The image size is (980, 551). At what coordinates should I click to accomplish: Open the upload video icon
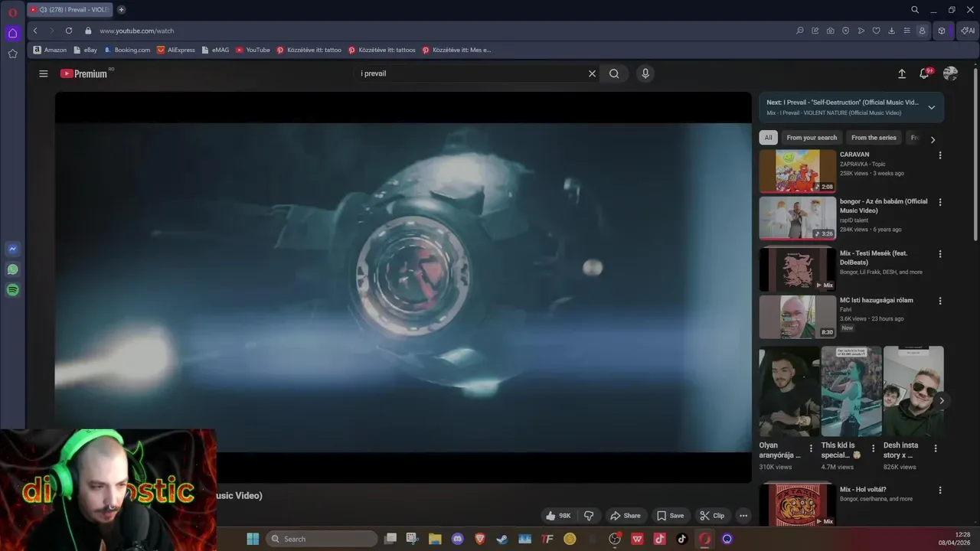pyautogui.click(x=902, y=73)
